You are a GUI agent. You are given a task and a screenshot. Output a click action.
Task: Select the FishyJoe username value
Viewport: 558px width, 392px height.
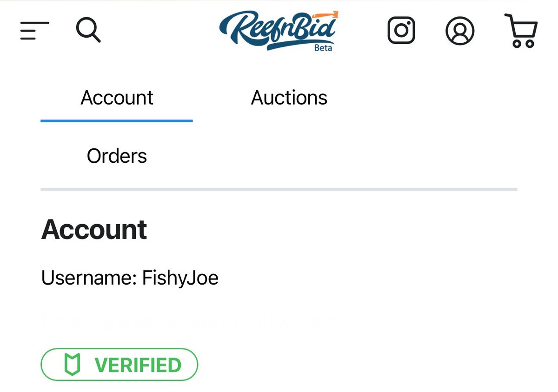(x=180, y=278)
